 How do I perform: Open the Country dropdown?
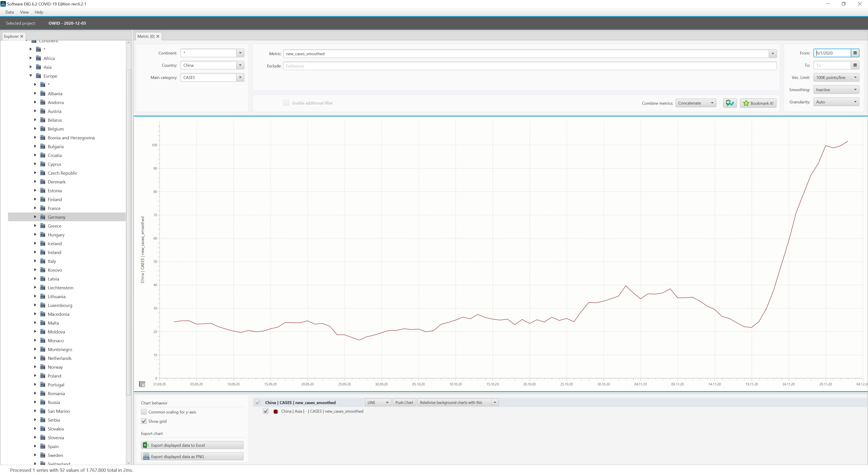(240, 65)
